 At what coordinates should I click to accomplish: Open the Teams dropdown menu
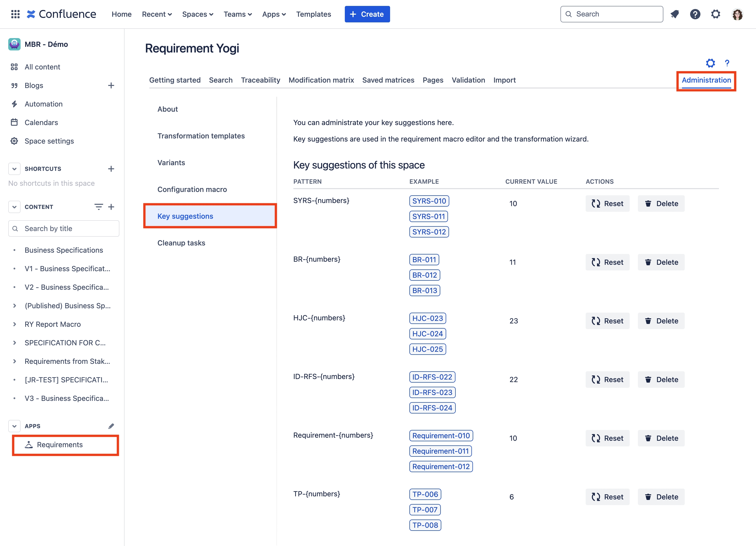click(x=237, y=14)
